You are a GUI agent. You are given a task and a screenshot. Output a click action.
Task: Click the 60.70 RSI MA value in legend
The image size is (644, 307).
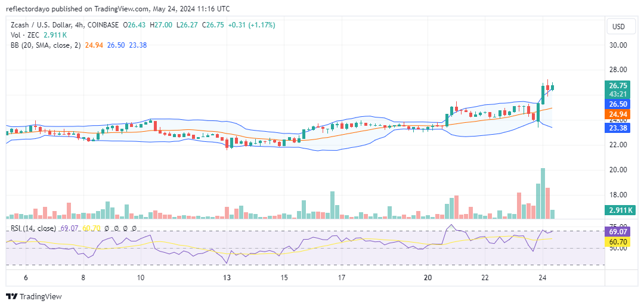point(92,228)
